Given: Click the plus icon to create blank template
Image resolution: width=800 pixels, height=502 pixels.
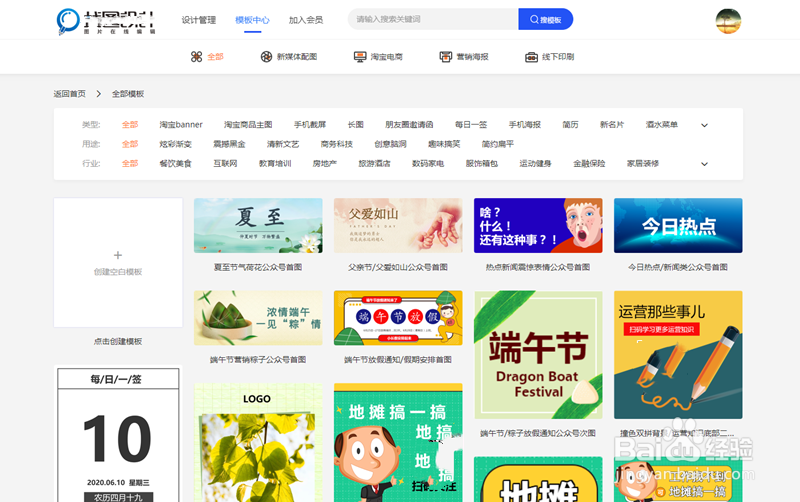Looking at the screenshot, I should (118, 255).
